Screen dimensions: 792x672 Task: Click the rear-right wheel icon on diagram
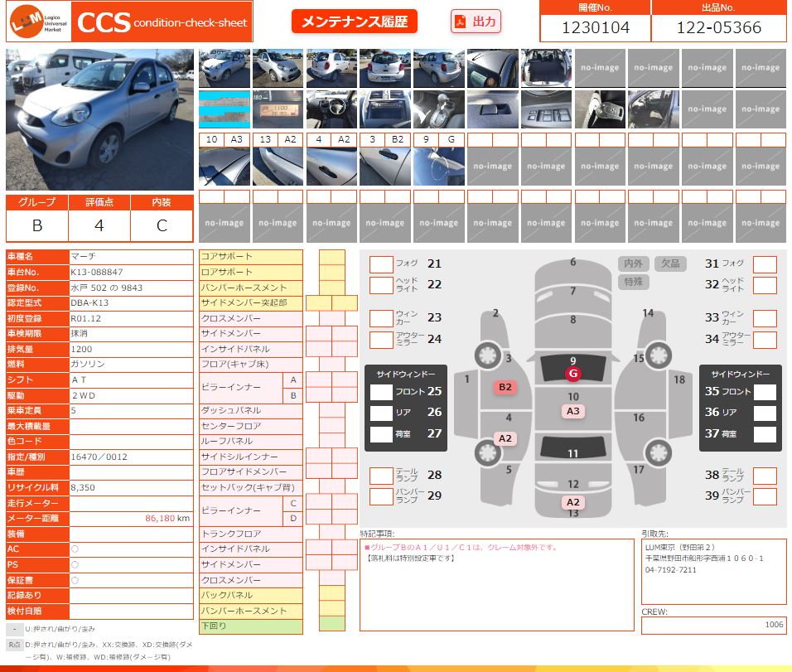pyautogui.click(x=658, y=453)
